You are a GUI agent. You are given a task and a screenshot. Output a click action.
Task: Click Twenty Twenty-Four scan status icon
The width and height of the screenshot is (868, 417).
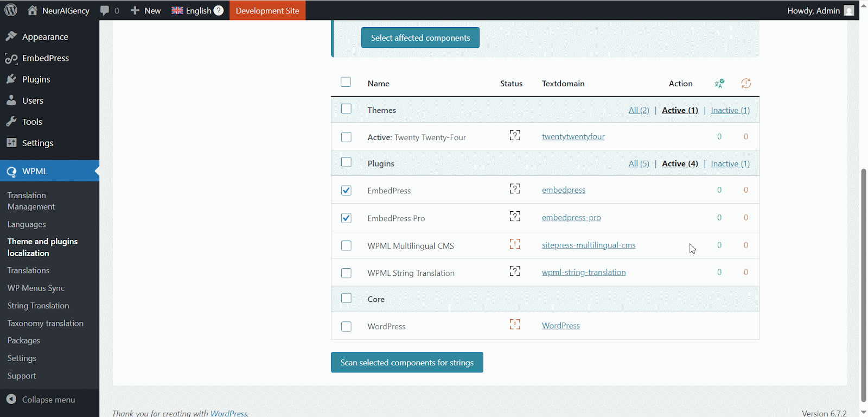coord(515,135)
